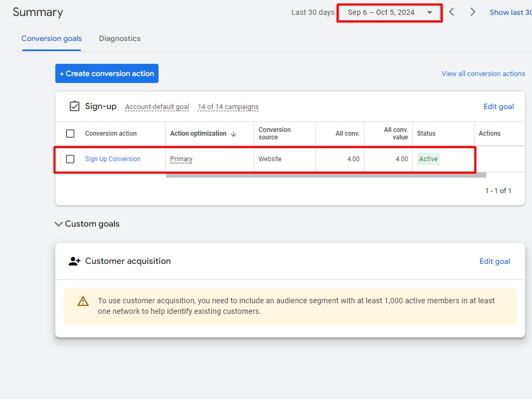Switch to Diagnostics tab
This screenshot has height=399, width=532.
(120, 39)
